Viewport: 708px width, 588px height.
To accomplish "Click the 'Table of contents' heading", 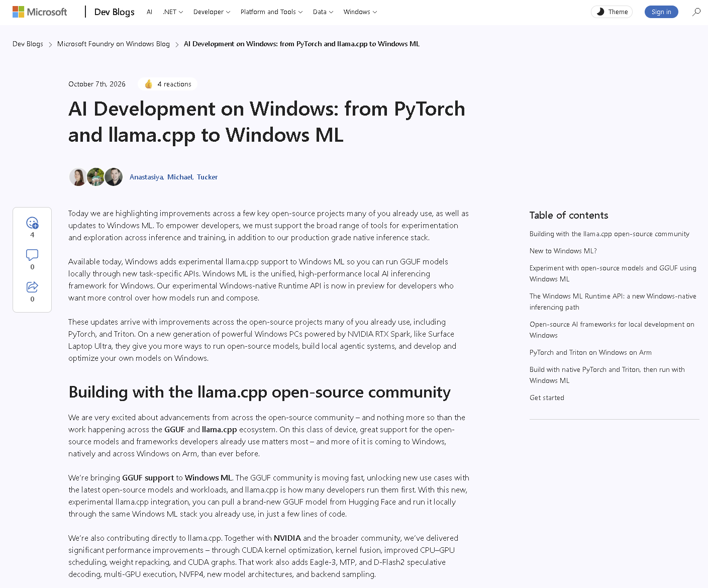I will 569,215.
